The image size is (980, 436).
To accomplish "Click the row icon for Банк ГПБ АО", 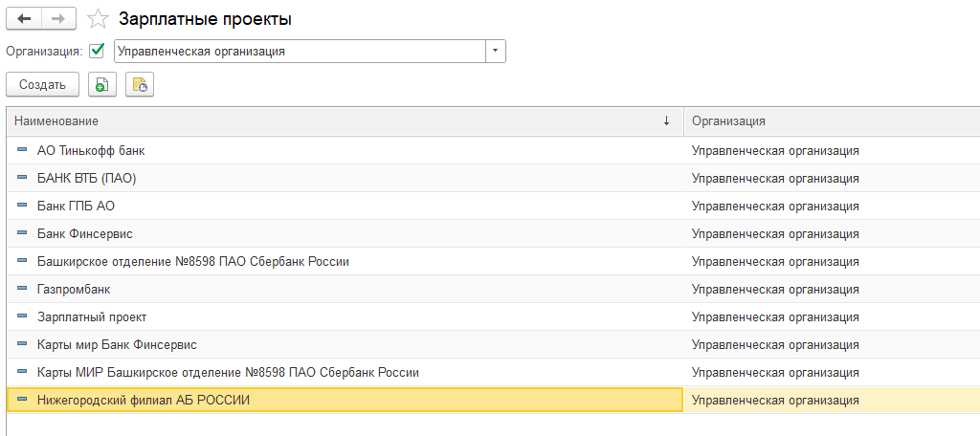I will coord(22,206).
